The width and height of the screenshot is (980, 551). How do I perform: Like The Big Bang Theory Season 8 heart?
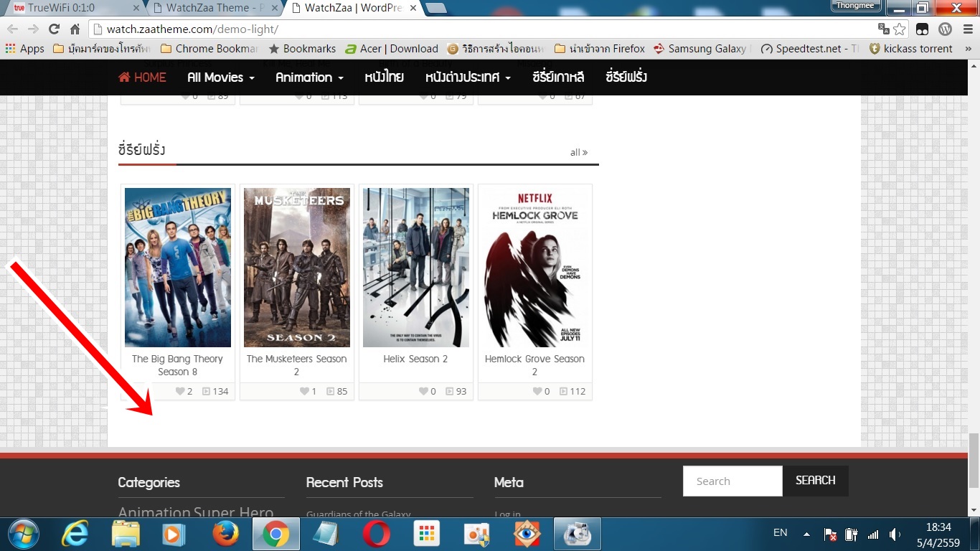tap(180, 392)
